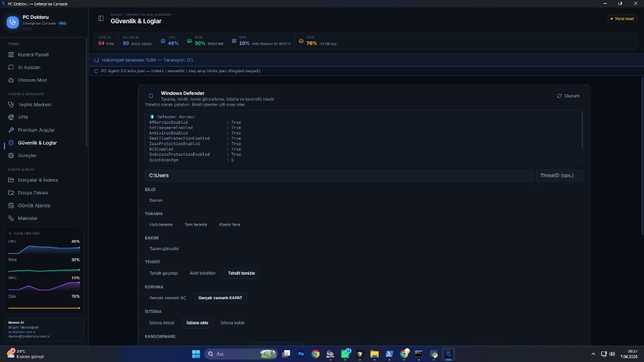
Task: Click the İstisna kaldır button
Action: 233,322
